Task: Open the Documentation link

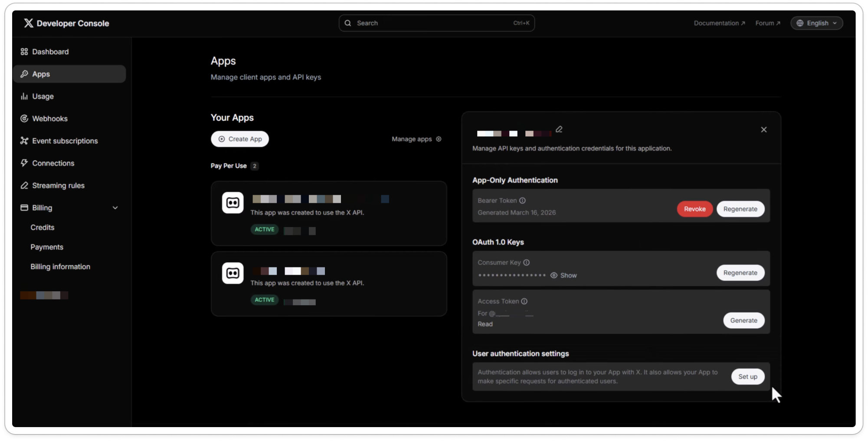Action: click(719, 23)
